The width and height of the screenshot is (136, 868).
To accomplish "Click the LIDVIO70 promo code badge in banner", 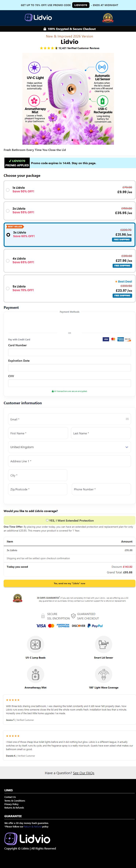I will [x=81, y=5].
